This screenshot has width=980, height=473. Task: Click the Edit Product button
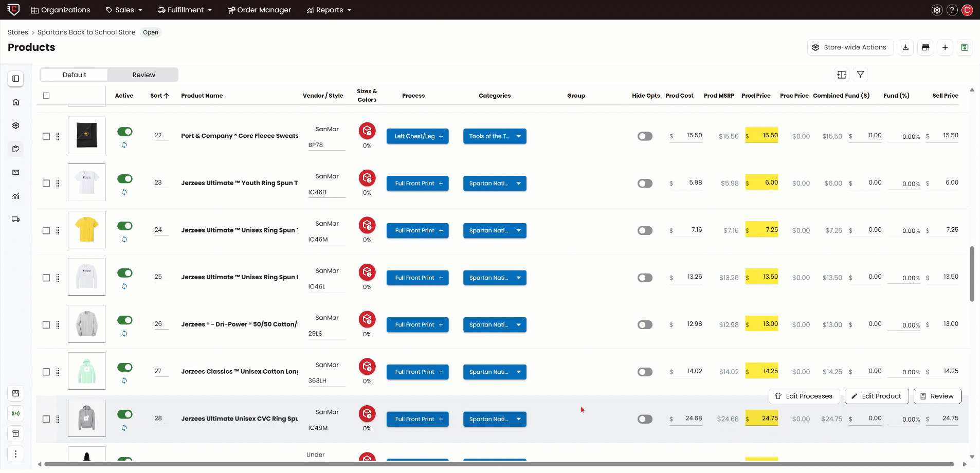(877, 396)
